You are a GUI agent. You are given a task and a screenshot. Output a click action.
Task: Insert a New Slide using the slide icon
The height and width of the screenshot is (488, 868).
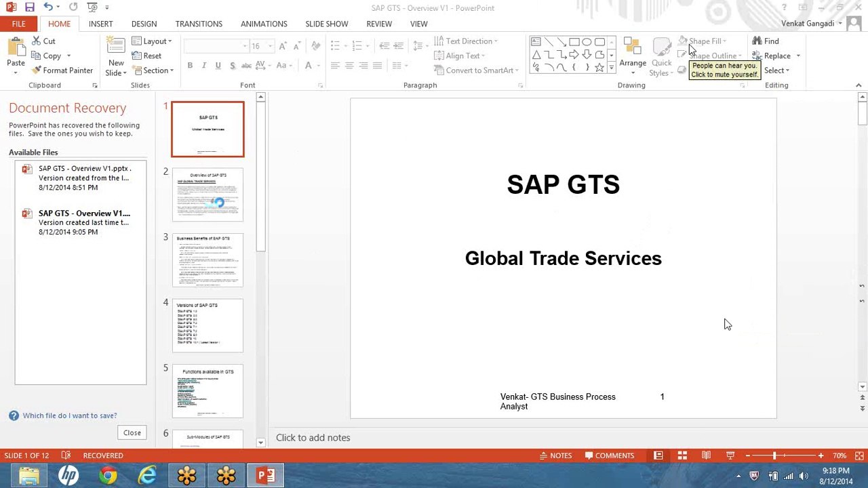[x=116, y=47]
